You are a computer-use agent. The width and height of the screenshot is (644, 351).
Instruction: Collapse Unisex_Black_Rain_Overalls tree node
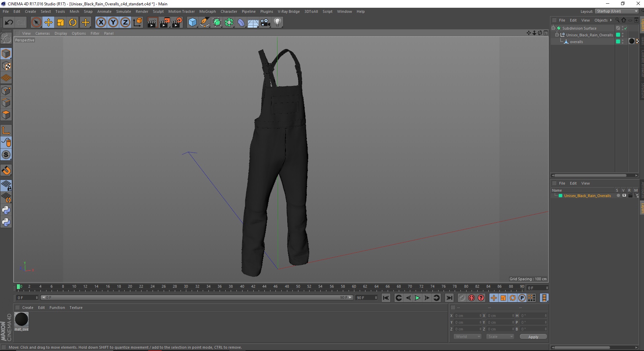coord(557,35)
